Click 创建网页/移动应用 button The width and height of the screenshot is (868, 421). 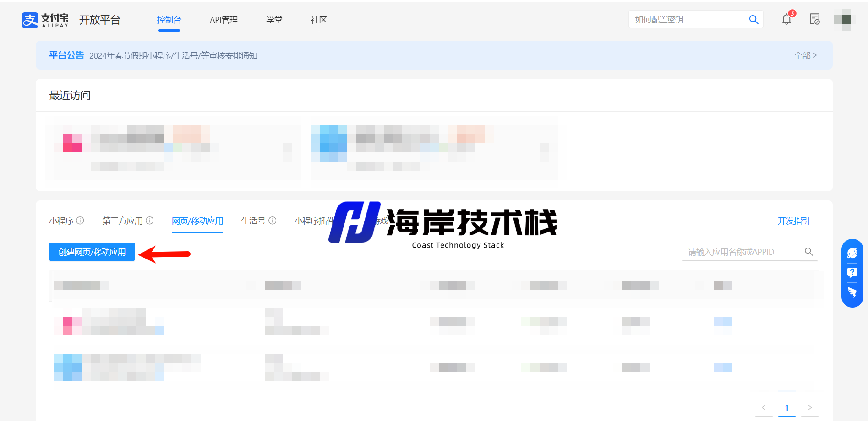point(92,252)
